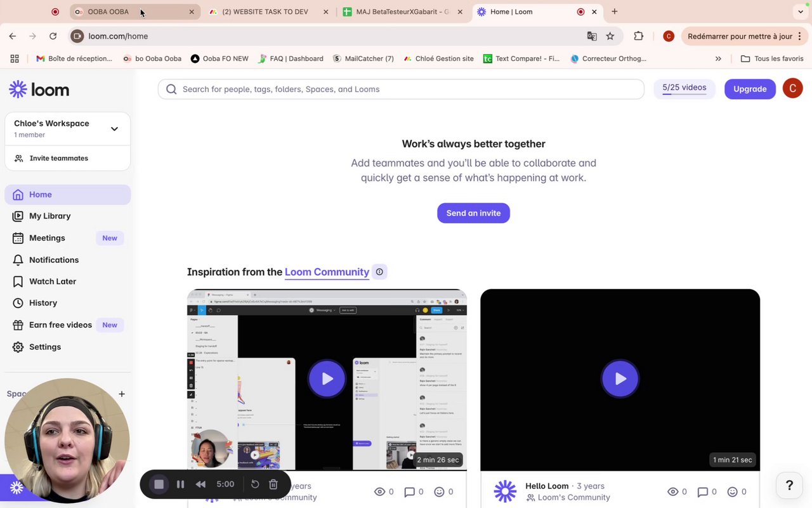Click the Loom recorder button at bottom left

click(16, 488)
